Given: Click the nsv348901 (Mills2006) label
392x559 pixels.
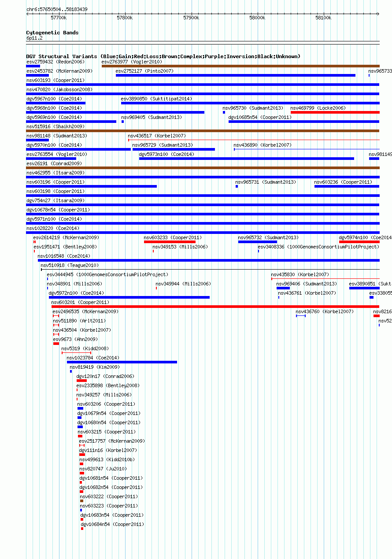Looking at the screenshot, I should click(74, 284).
